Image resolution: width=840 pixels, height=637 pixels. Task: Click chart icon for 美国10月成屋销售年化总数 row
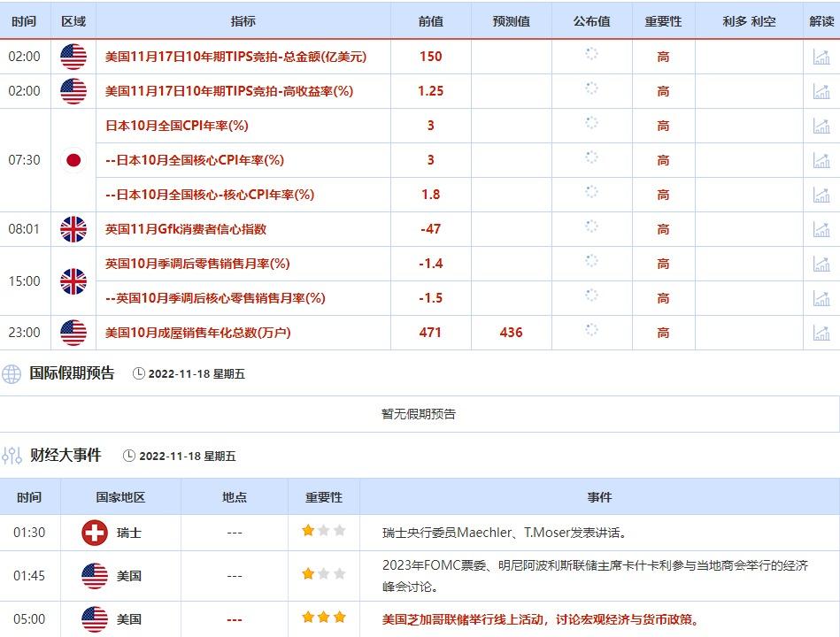pyautogui.click(x=821, y=333)
